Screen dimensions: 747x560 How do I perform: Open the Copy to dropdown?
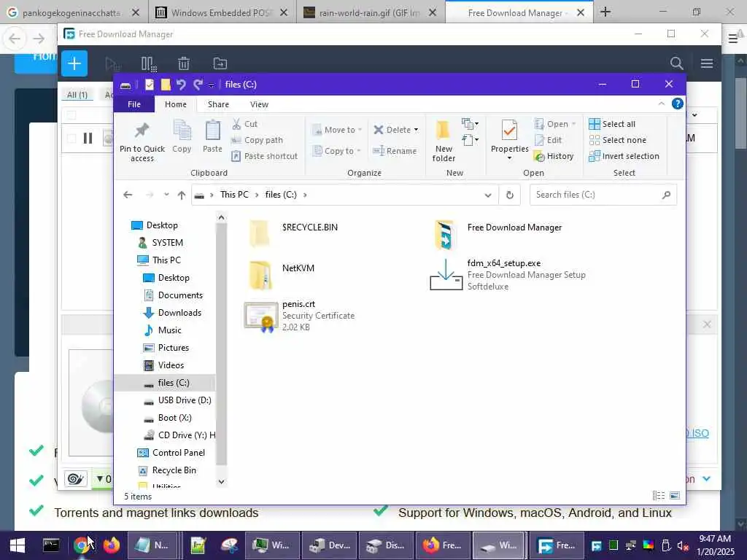(337, 151)
